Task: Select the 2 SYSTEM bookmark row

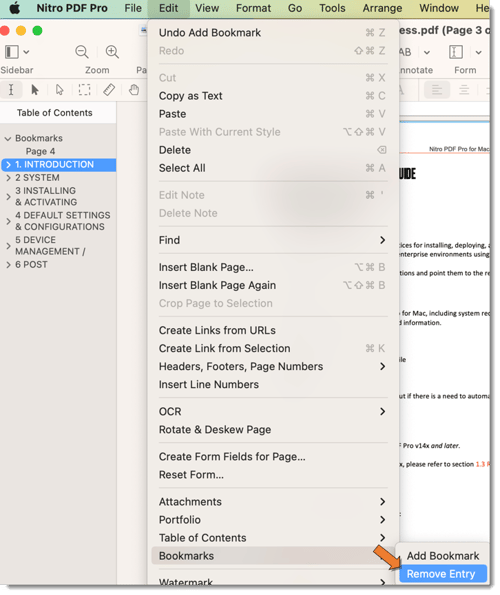Action: 58,178
